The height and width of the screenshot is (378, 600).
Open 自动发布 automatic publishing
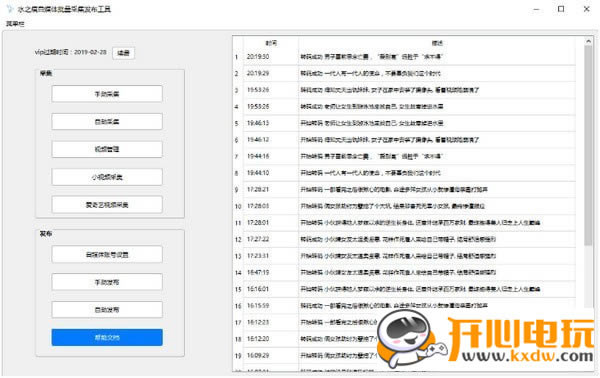[107, 310]
